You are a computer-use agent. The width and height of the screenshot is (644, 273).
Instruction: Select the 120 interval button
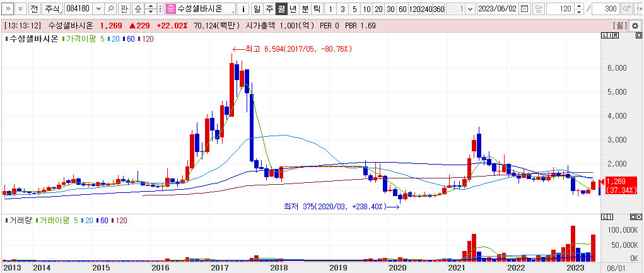click(x=414, y=9)
